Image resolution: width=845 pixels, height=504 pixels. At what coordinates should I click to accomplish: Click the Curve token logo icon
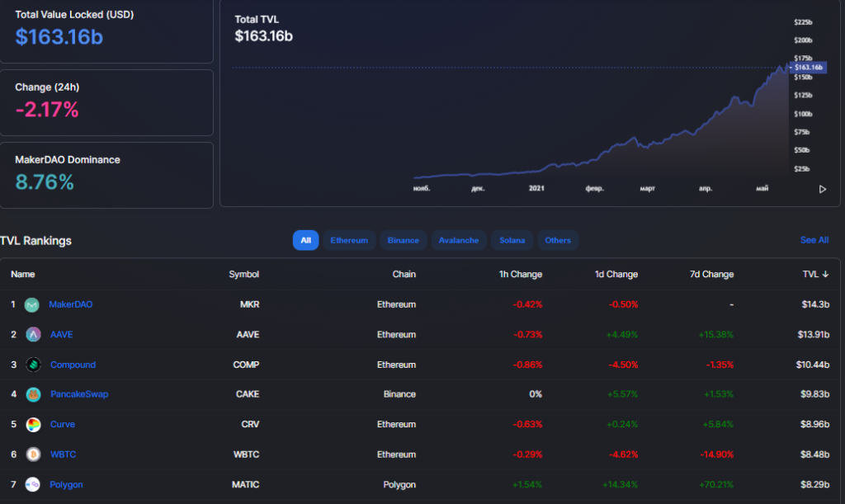(33, 425)
